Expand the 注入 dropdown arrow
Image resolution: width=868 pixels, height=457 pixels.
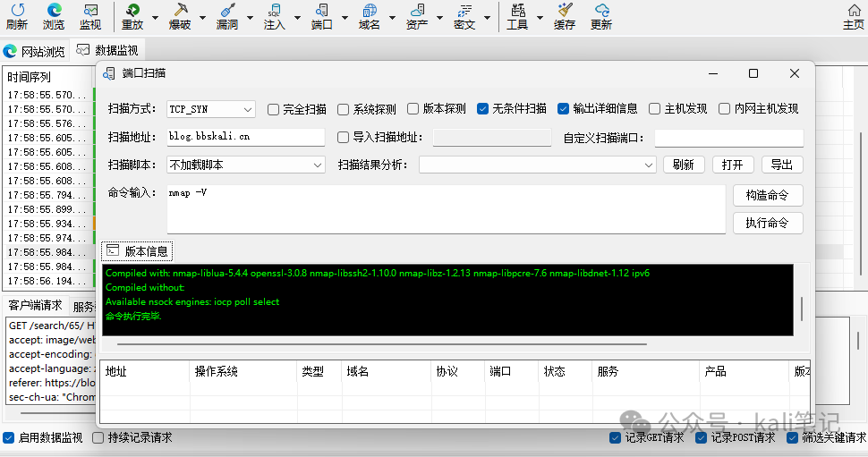[x=297, y=18]
